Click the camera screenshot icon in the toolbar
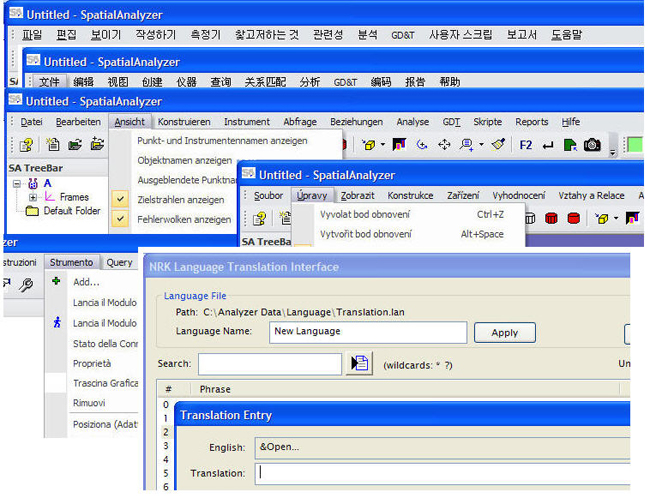 593,145
